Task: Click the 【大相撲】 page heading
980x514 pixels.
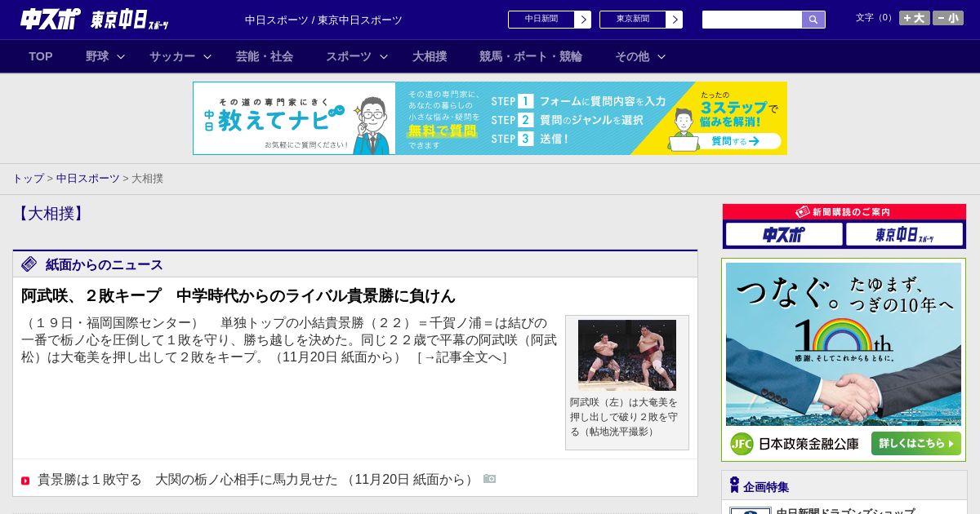Action: [x=51, y=214]
